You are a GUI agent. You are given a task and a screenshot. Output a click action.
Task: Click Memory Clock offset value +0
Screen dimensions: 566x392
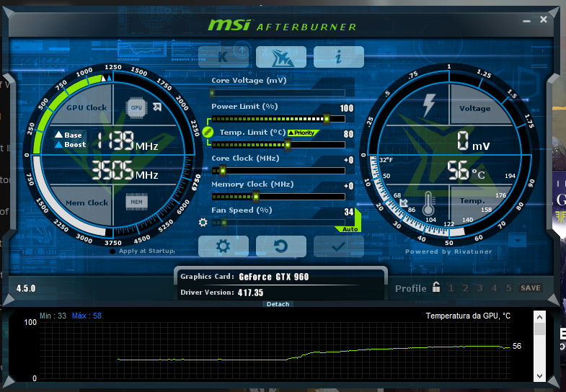click(x=349, y=186)
